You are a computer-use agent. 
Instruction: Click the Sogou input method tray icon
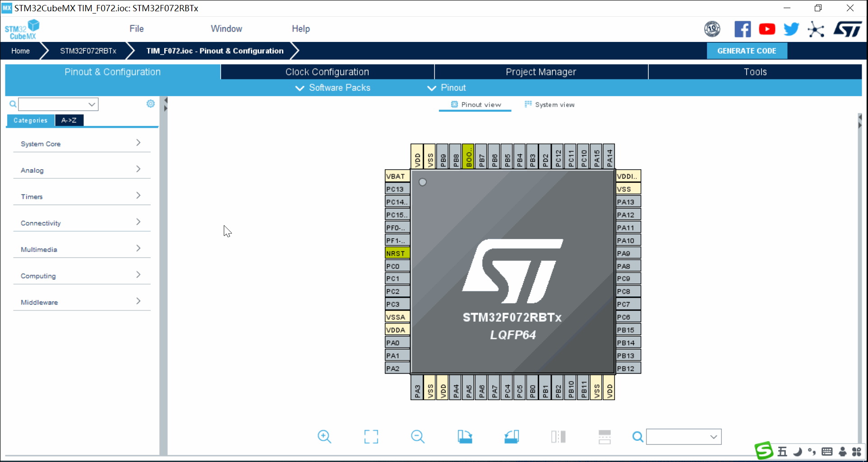tap(763, 450)
